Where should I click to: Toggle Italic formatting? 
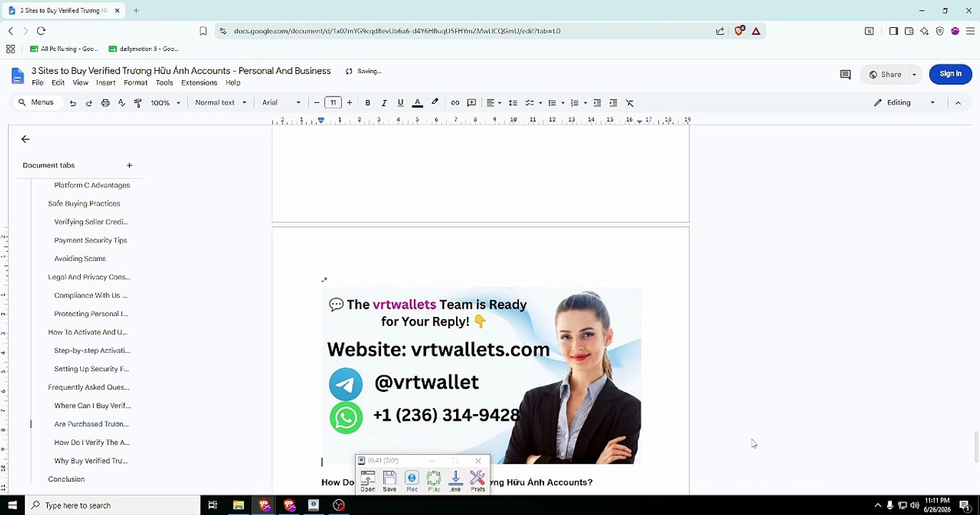[x=384, y=103]
